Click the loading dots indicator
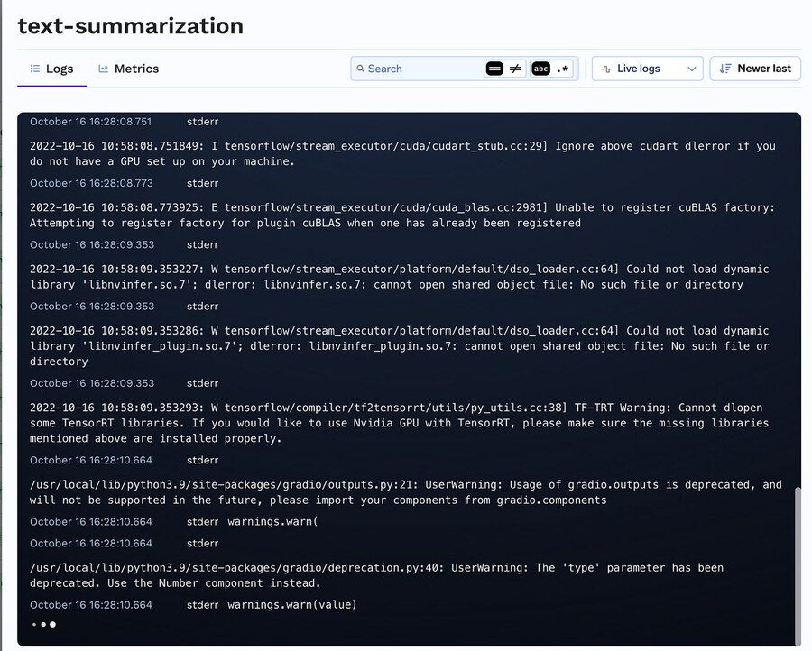The image size is (812, 651). (43, 624)
